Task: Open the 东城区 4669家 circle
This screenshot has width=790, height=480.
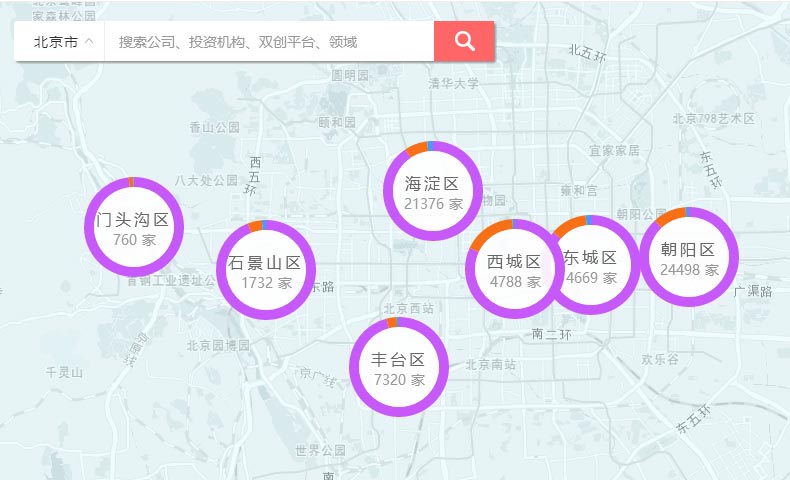Action: 592,266
